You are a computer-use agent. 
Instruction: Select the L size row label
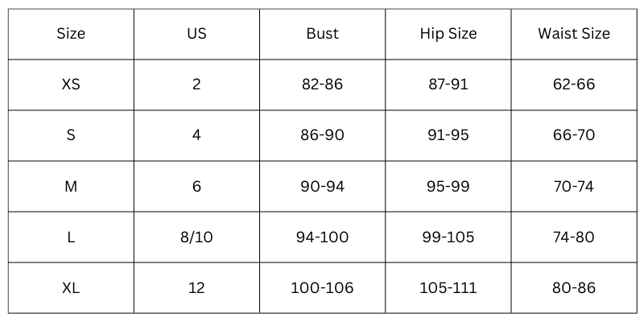71,237
